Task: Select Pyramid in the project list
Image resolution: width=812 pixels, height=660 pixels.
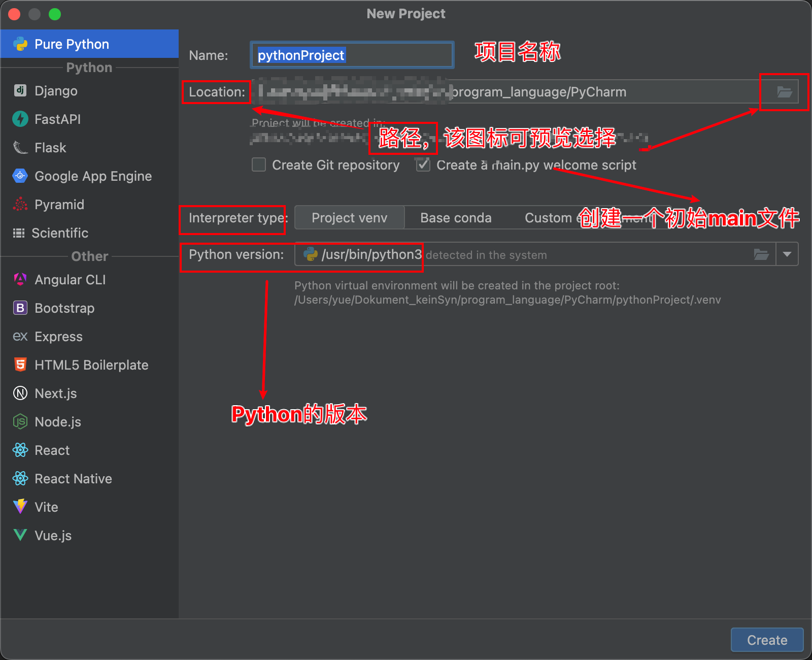Action: [89, 204]
